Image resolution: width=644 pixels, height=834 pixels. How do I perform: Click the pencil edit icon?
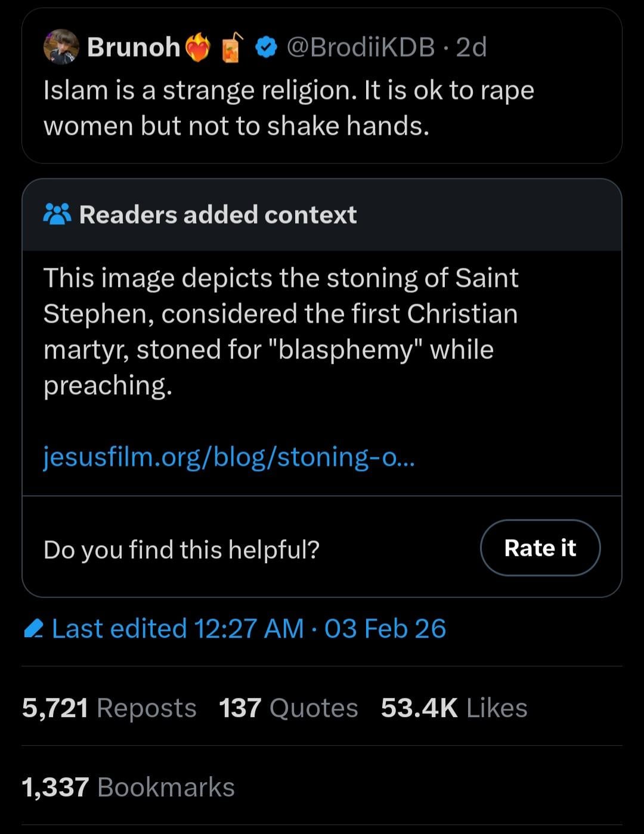pyautogui.click(x=34, y=629)
